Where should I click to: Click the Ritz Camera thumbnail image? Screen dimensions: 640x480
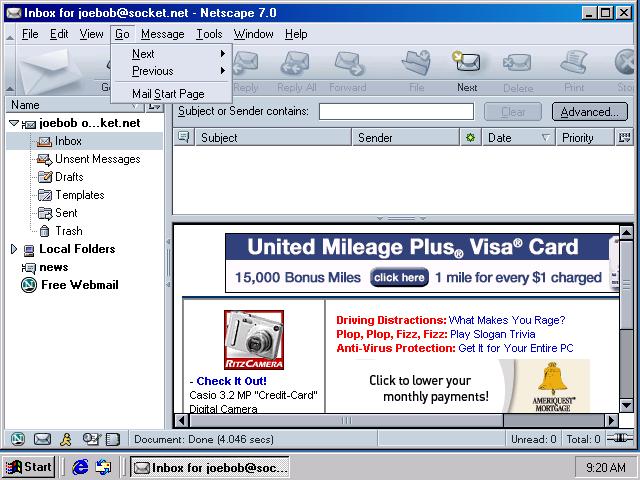tap(254, 340)
